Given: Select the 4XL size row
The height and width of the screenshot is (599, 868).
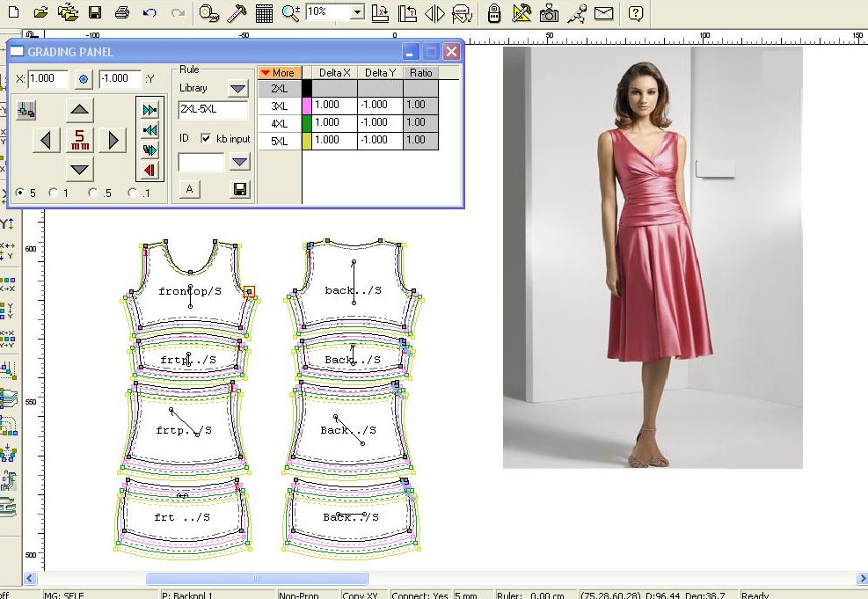Looking at the screenshot, I should tap(279, 122).
